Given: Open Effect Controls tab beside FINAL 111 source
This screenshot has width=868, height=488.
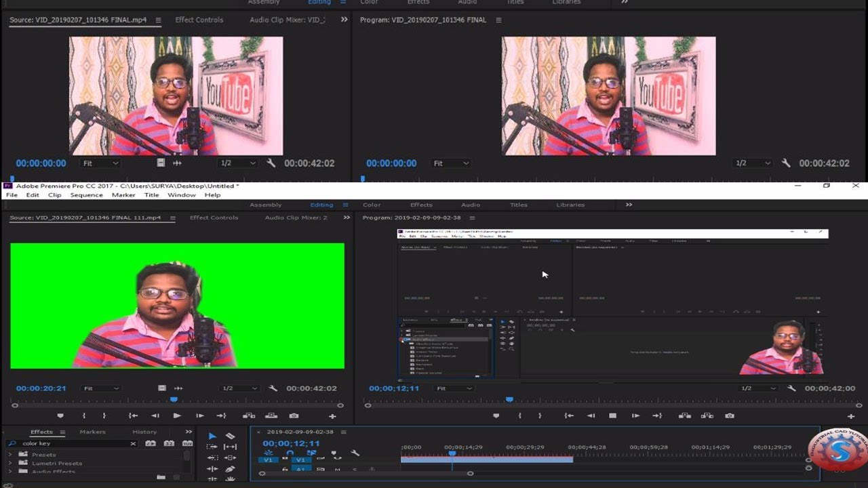Looking at the screenshot, I should pos(214,218).
